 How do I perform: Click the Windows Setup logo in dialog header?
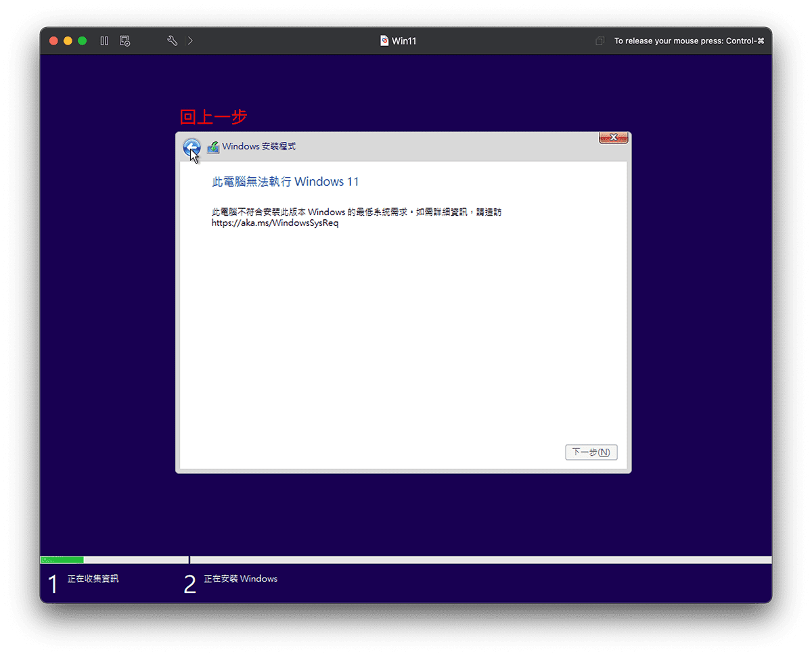pyautogui.click(x=213, y=147)
